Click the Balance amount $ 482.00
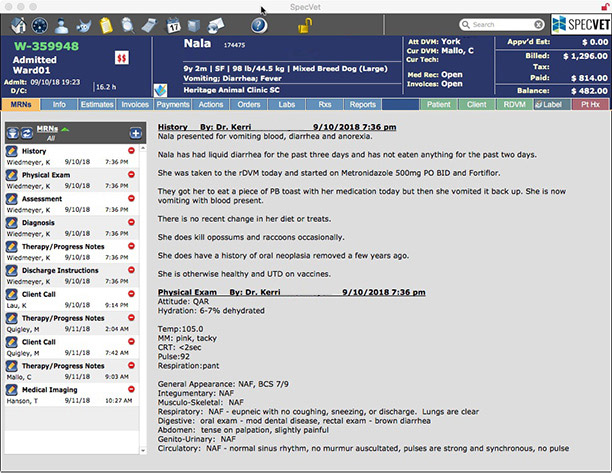Viewport: 612px width, 473px height. tap(589, 91)
